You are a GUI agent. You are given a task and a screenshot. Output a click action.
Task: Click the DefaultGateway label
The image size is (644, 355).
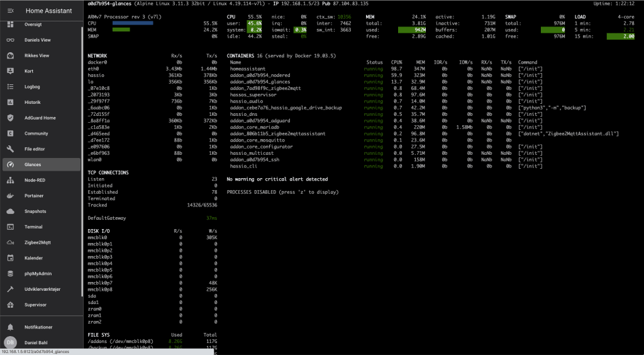pos(107,218)
